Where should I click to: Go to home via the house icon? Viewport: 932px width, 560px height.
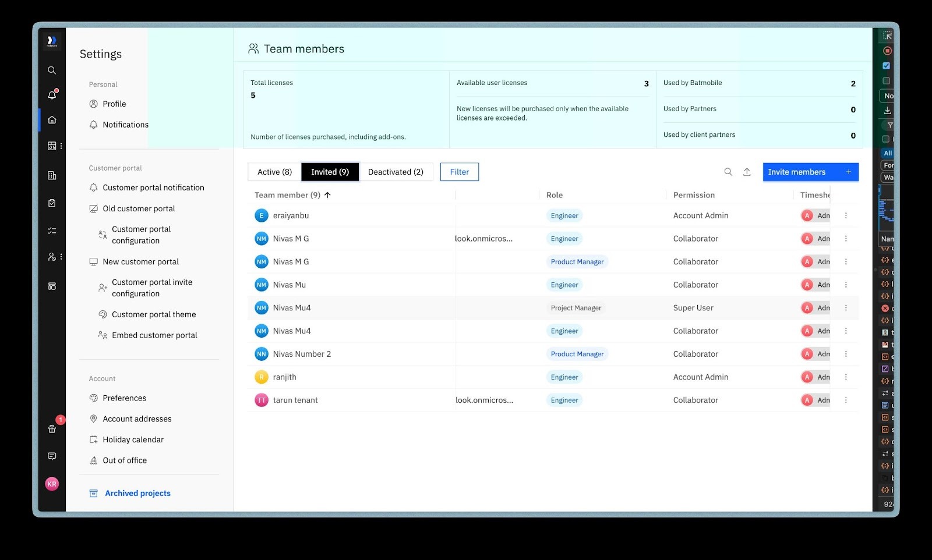(52, 120)
